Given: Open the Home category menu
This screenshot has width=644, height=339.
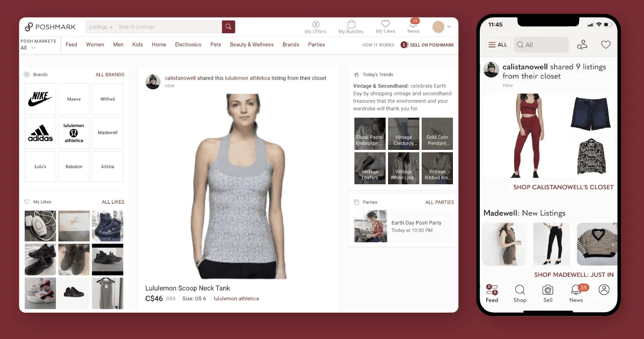Looking at the screenshot, I should click(159, 45).
